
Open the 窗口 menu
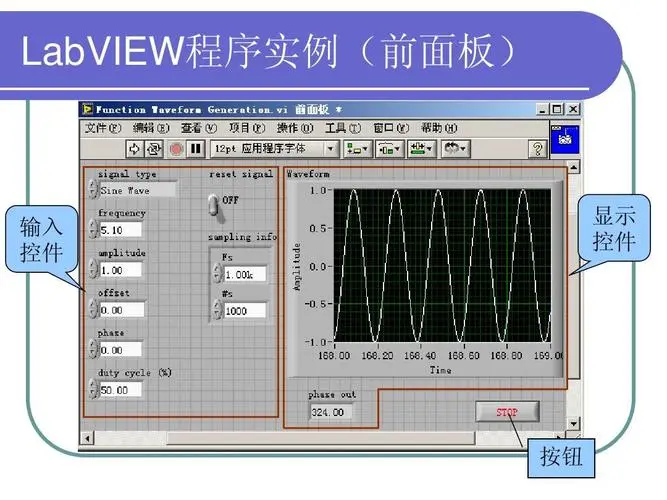pyautogui.click(x=391, y=128)
